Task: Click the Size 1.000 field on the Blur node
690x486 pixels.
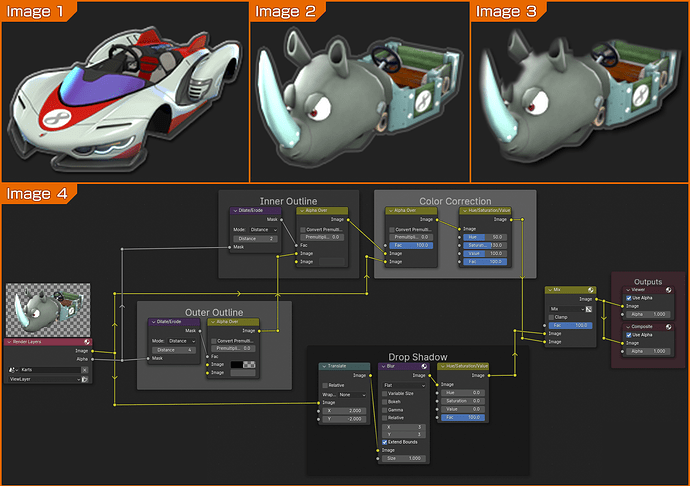Action: point(404,459)
